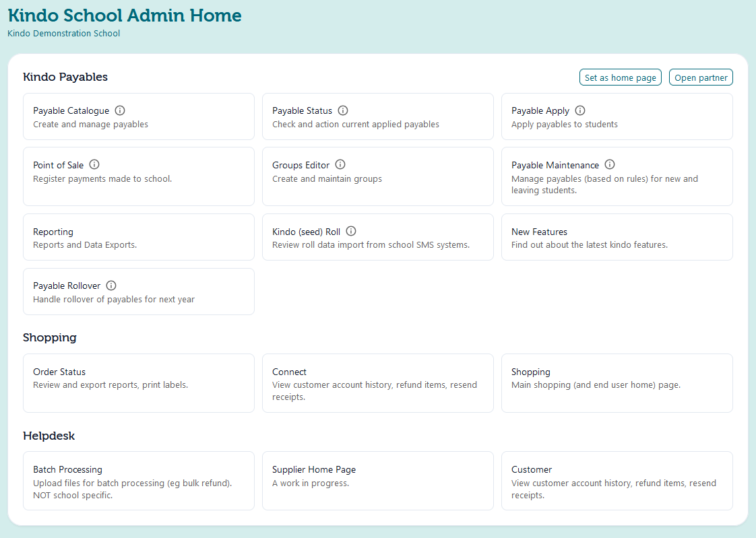Open the Payable Rollover card
This screenshot has height=538, width=756.
139,292
